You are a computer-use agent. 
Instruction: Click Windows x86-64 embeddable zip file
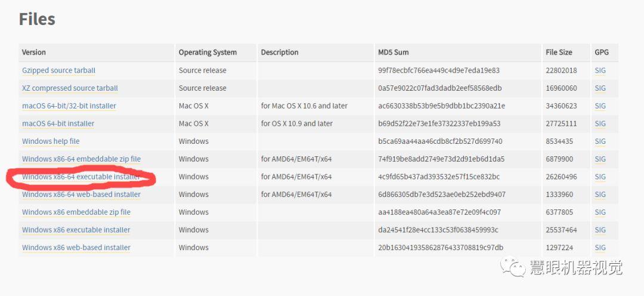[81, 159]
